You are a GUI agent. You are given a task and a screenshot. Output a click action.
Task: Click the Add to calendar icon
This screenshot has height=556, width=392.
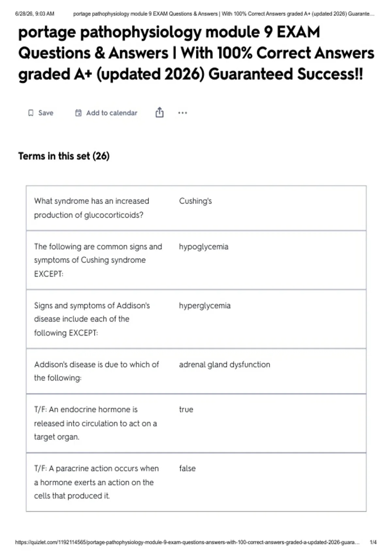click(x=78, y=113)
